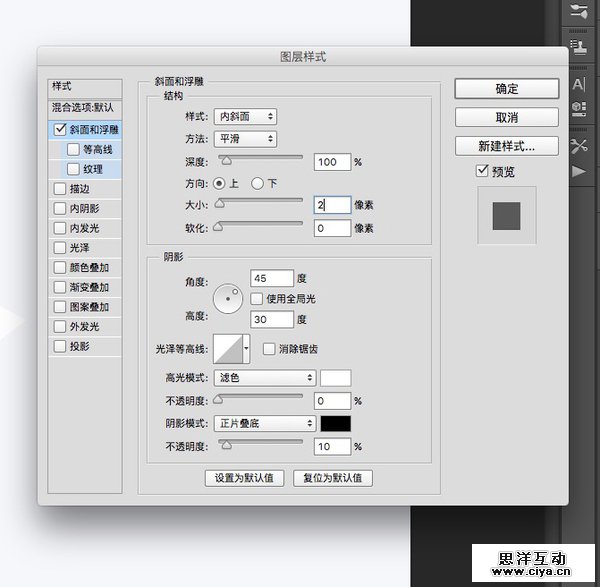This screenshot has width=600, height=587.
Task: Open the 样式 dropdown showing 内斜面
Action: coord(245,118)
